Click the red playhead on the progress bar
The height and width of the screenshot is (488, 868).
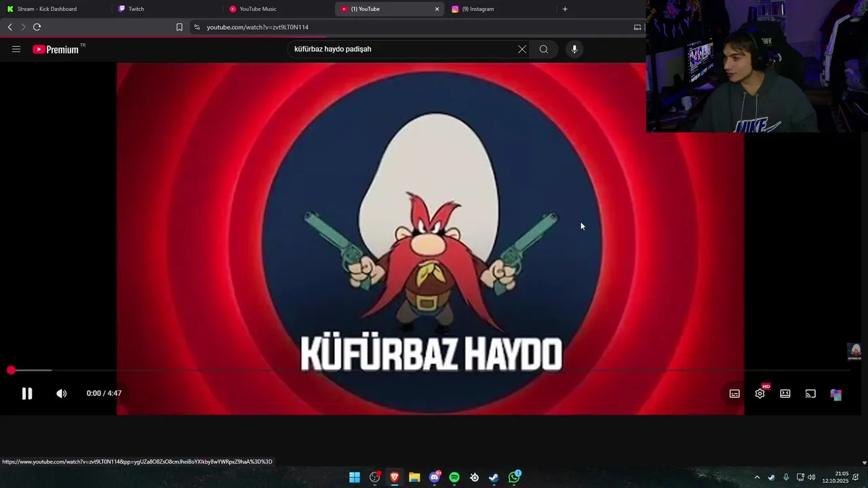[11, 370]
